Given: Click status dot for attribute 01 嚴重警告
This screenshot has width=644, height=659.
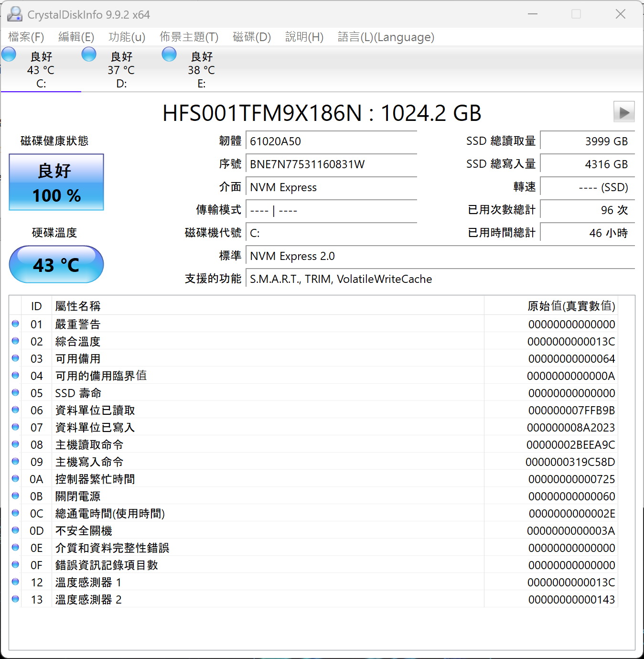Looking at the screenshot, I should click(x=15, y=324).
